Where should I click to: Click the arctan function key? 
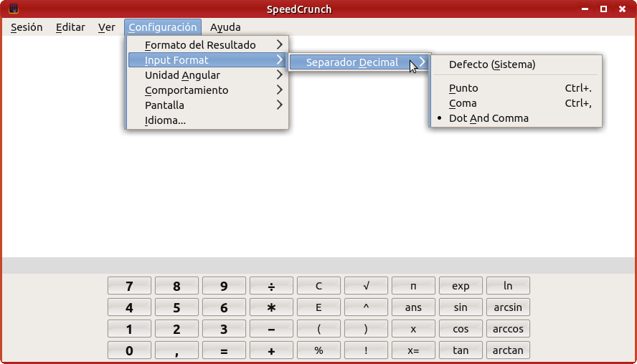[508, 350]
